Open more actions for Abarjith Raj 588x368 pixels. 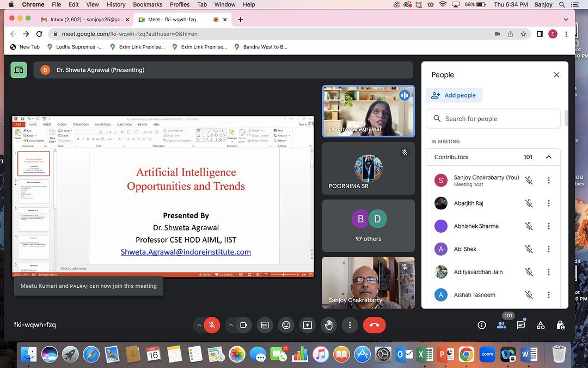(548, 203)
